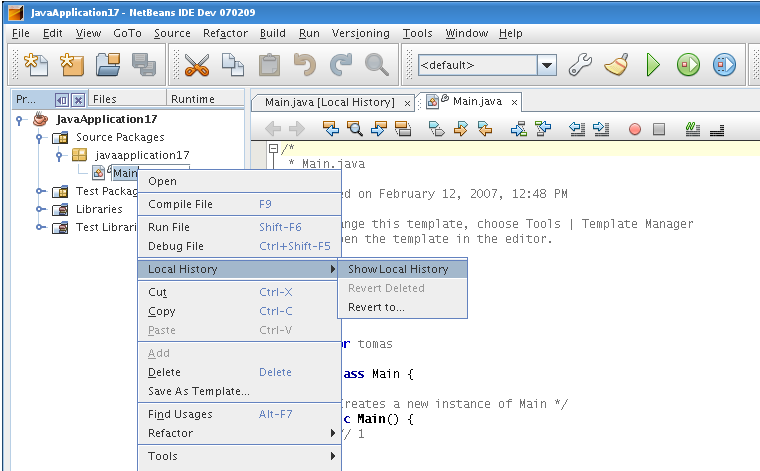Click the Paste clipboard icon in toolbar
Image resolution: width=760 pixels, height=471 pixels.
tap(269, 64)
